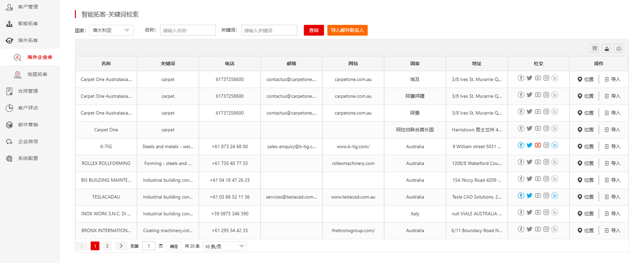The width and height of the screenshot is (644, 263).
Task: Open TESLACADAU's Facebook icon
Action: (x=521, y=196)
